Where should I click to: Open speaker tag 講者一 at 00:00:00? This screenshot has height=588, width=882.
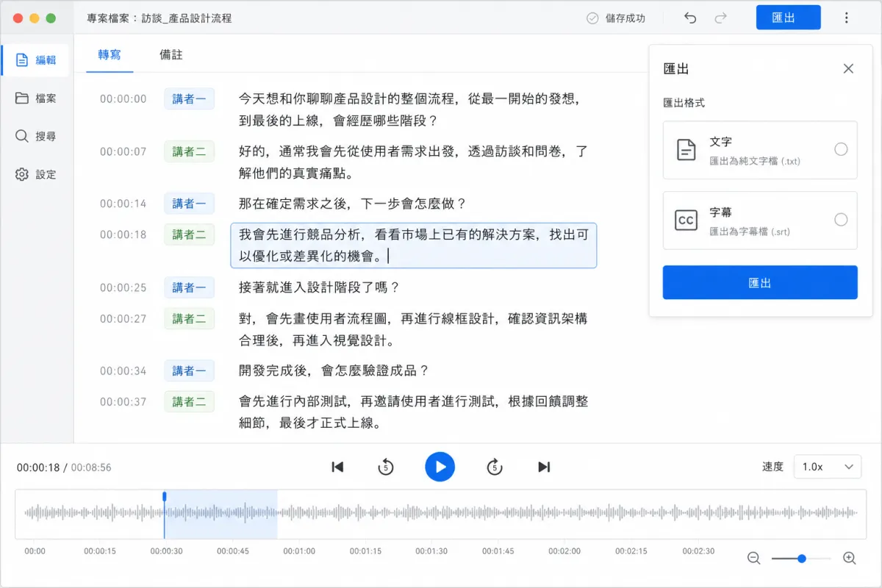(189, 98)
